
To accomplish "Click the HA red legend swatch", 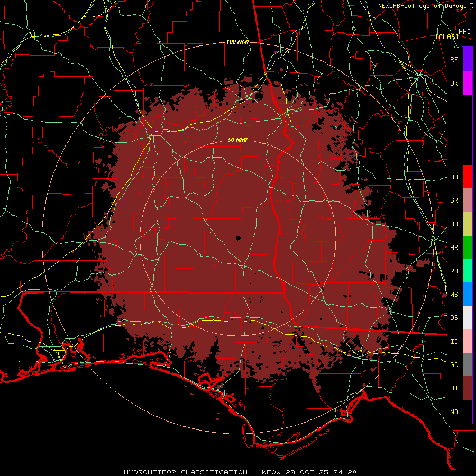I will pyautogui.click(x=467, y=177).
